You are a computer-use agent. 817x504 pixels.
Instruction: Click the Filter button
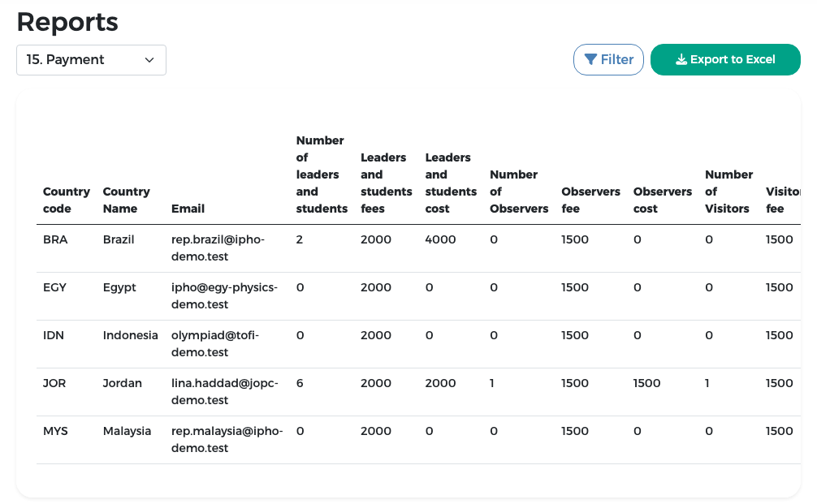[x=608, y=60]
